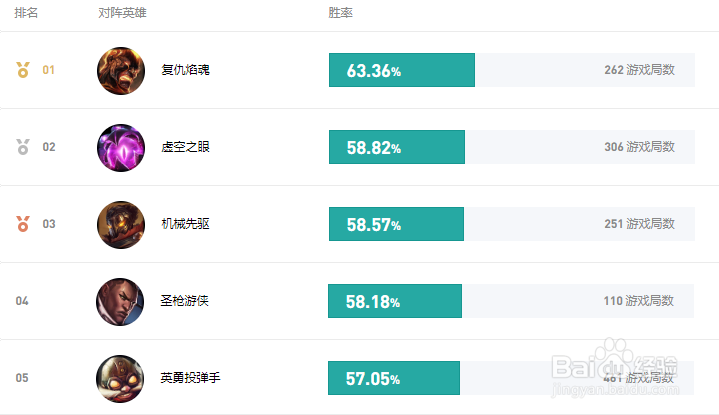Click the 胜率 column header
Image resolution: width=719 pixels, height=415 pixels.
click(341, 13)
